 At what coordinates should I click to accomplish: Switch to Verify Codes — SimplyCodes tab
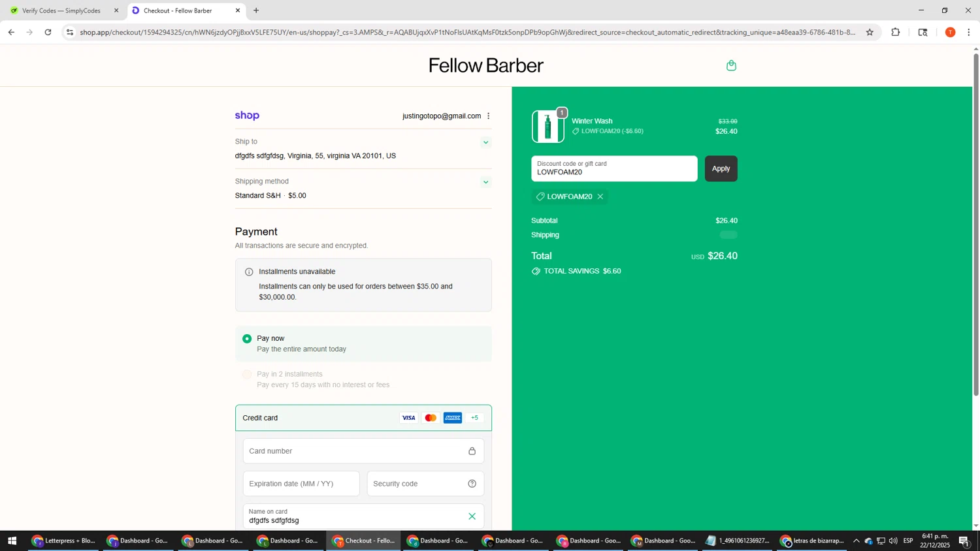coord(61,10)
